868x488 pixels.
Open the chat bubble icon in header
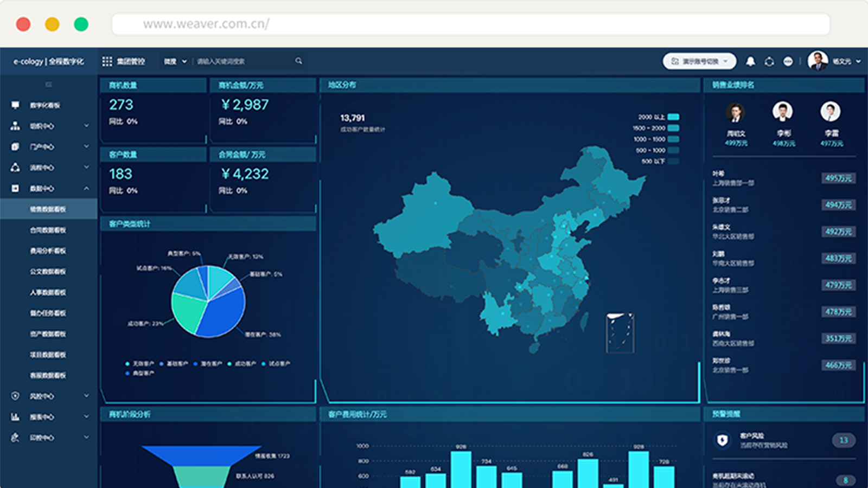pyautogui.click(x=788, y=62)
